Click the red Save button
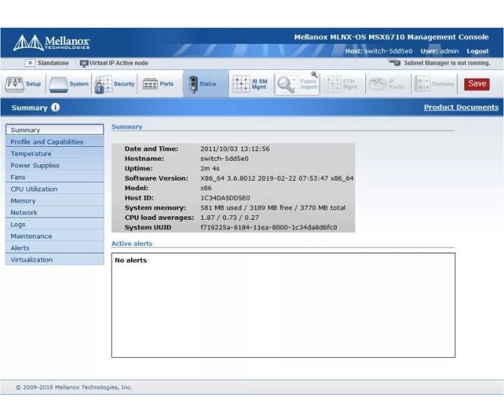This screenshot has width=504, height=420. [477, 84]
